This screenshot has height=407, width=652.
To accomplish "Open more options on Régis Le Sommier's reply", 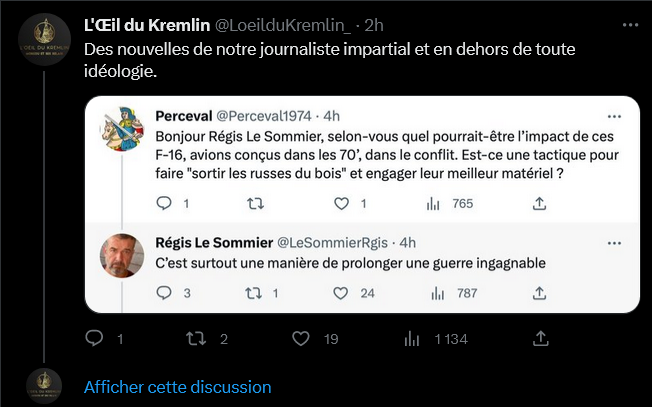I will 612,243.
